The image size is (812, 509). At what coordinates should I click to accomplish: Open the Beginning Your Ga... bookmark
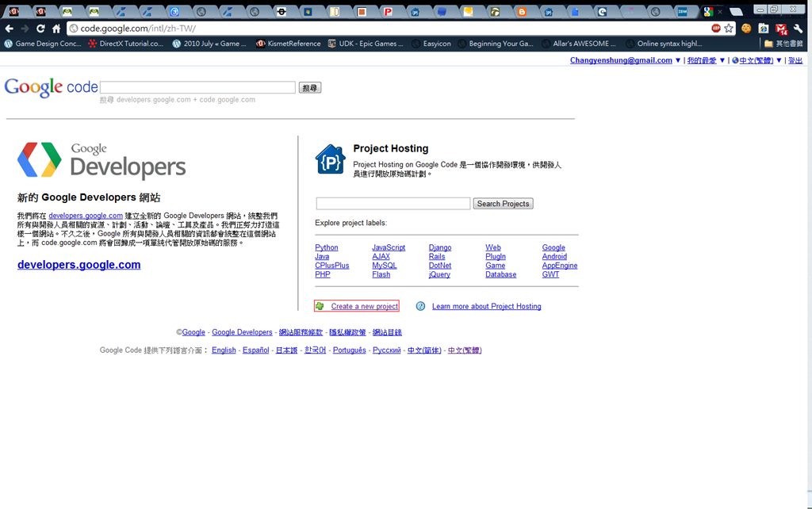pos(496,44)
